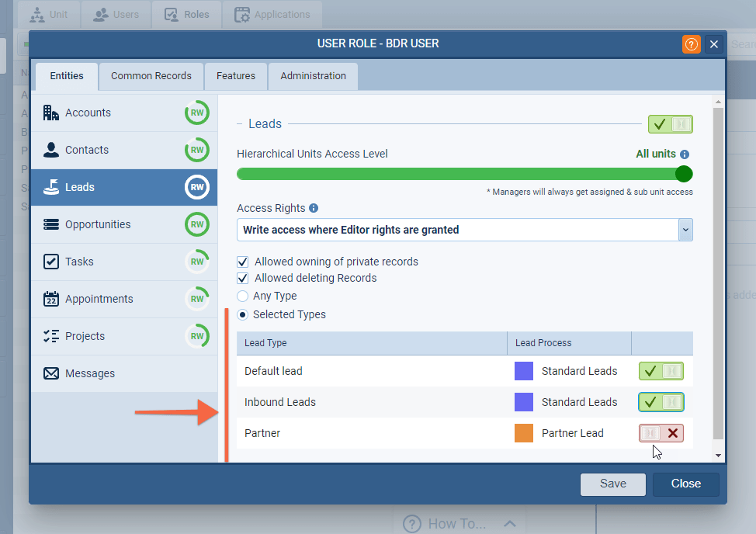Screen dimensions: 756x534
Task: Click the Messages envelope icon
Action: pos(51,373)
